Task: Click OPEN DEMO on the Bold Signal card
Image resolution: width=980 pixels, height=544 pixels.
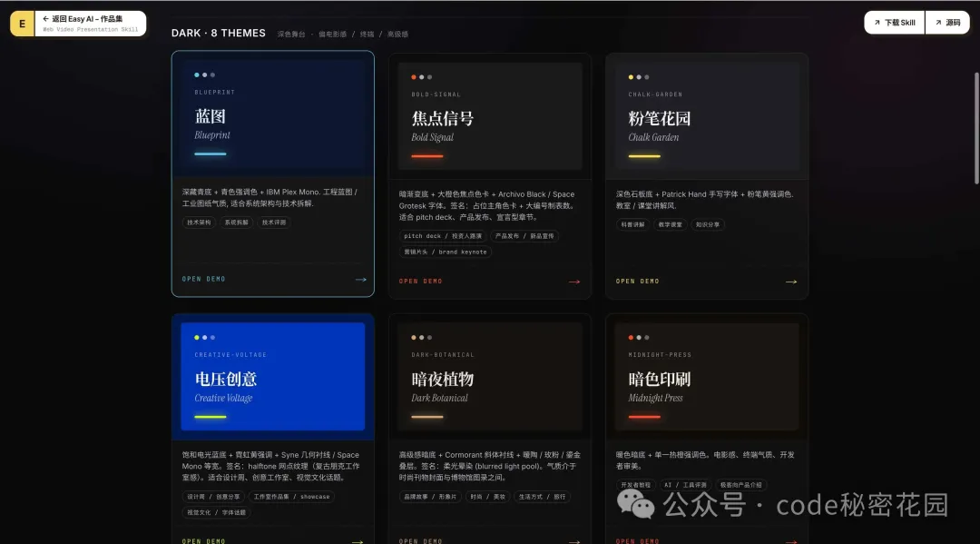Action: (421, 282)
